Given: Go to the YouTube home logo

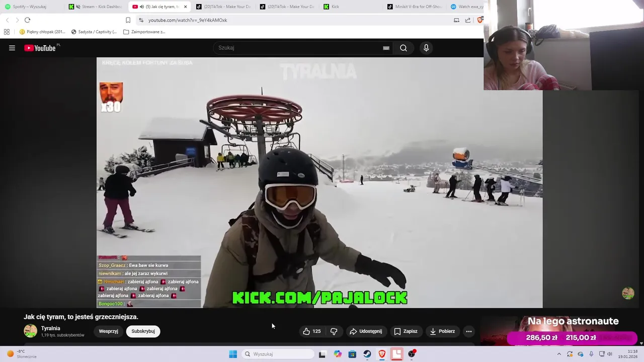Looking at the screenshot, I should (x=40, y=48).
